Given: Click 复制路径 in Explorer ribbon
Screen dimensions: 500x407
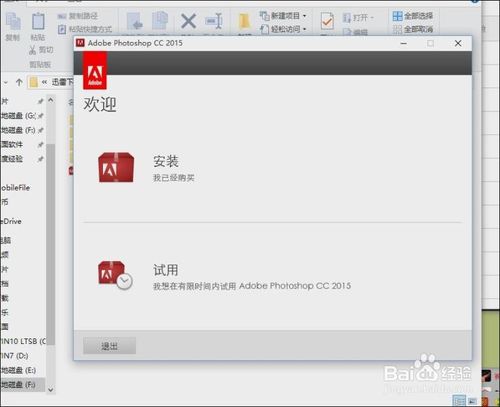Looking at the screenshot, I should click(x=78, y=16).
